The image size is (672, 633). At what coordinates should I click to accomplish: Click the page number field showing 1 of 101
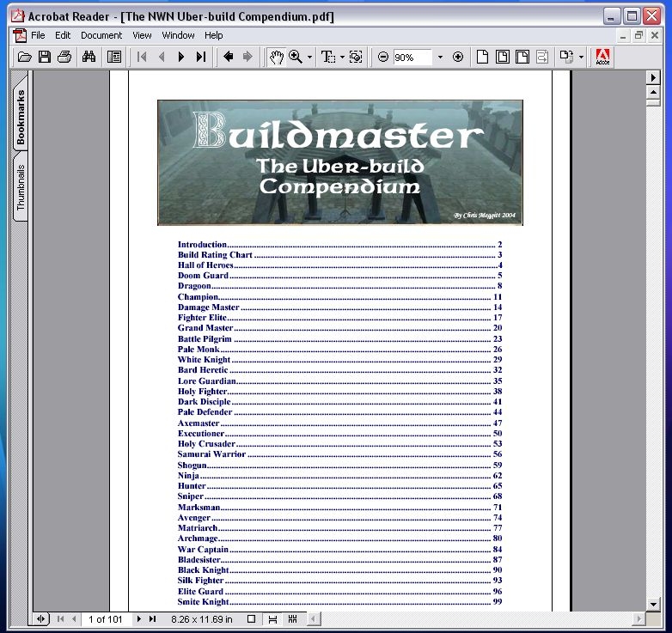coord(107,618)
